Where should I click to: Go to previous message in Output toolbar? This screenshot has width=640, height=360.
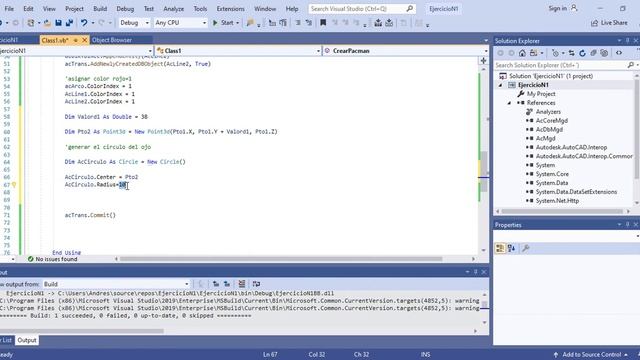216,284
